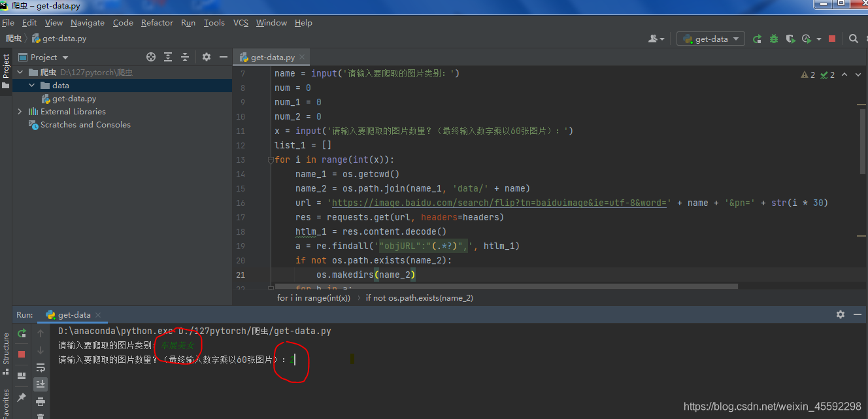Open user account dropdown in toolbar

[656, 39]
